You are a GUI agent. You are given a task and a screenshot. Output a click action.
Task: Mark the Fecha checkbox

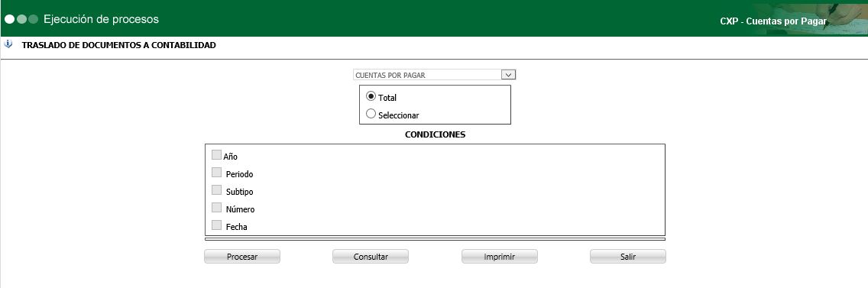(216, 225)
